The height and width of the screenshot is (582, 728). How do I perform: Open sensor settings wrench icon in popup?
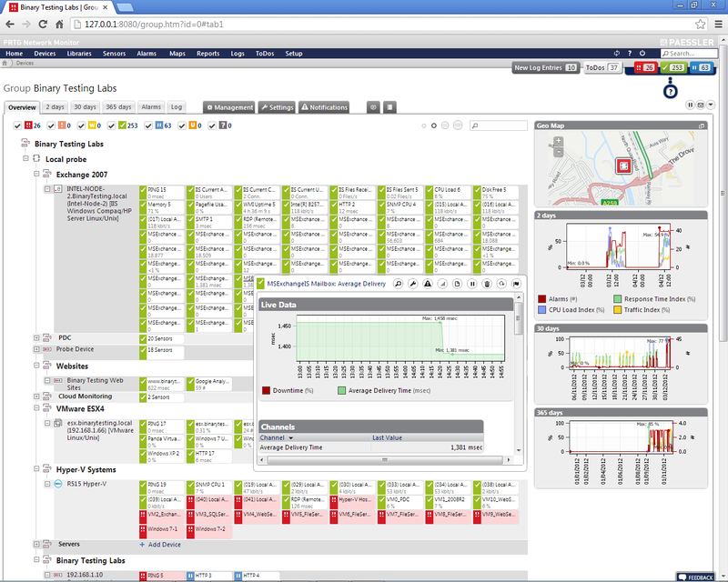[413, 284]
